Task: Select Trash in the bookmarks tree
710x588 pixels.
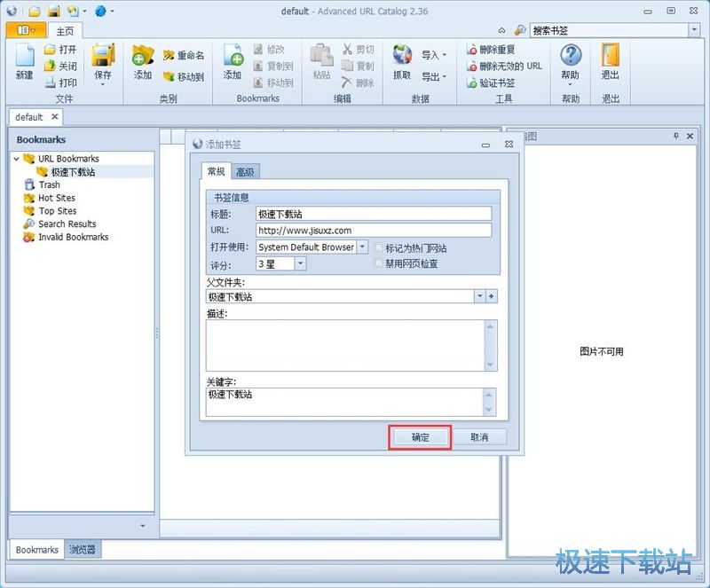Action: click(49, 184)
